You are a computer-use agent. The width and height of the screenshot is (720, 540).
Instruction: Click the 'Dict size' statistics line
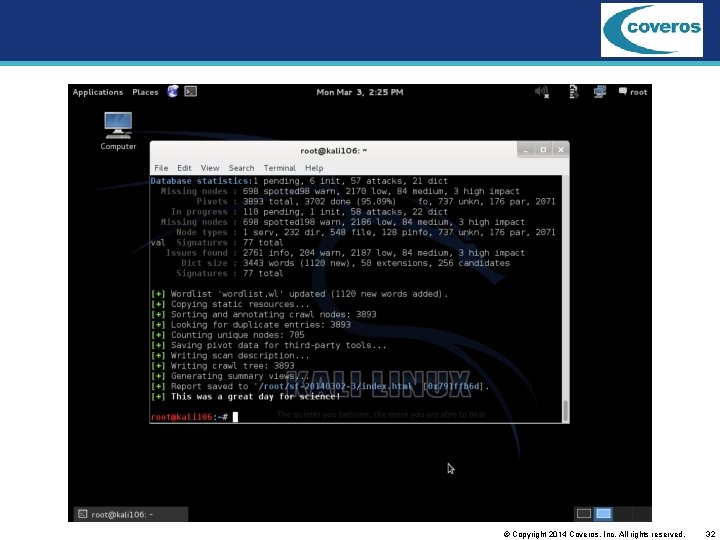coord(345,263)
